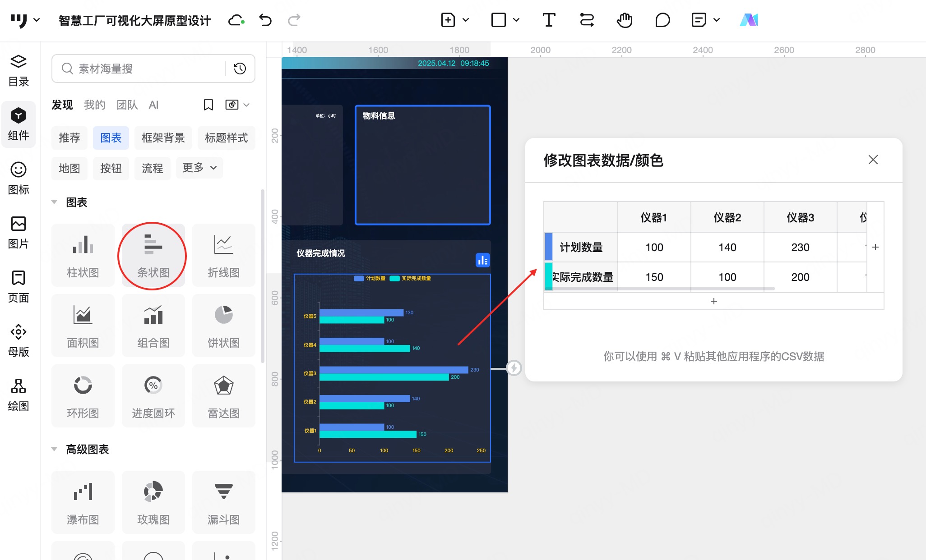Open the comment bubble tool
Viewport: 926px width, 560px height.
click(662, 20)
